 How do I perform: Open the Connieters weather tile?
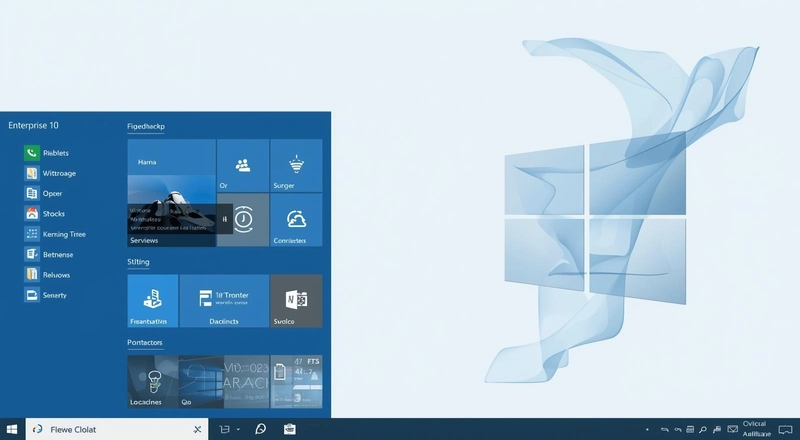[x=296, y=220]
